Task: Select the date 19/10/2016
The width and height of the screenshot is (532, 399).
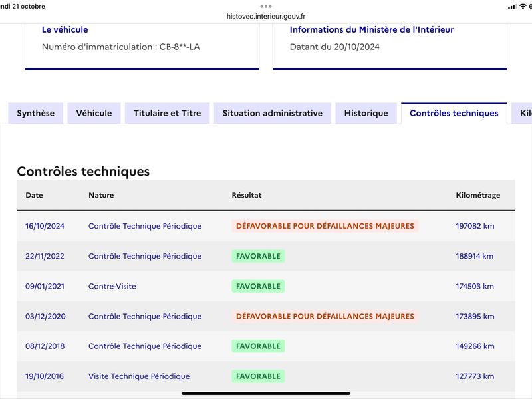Action: [x=45, y=376]
